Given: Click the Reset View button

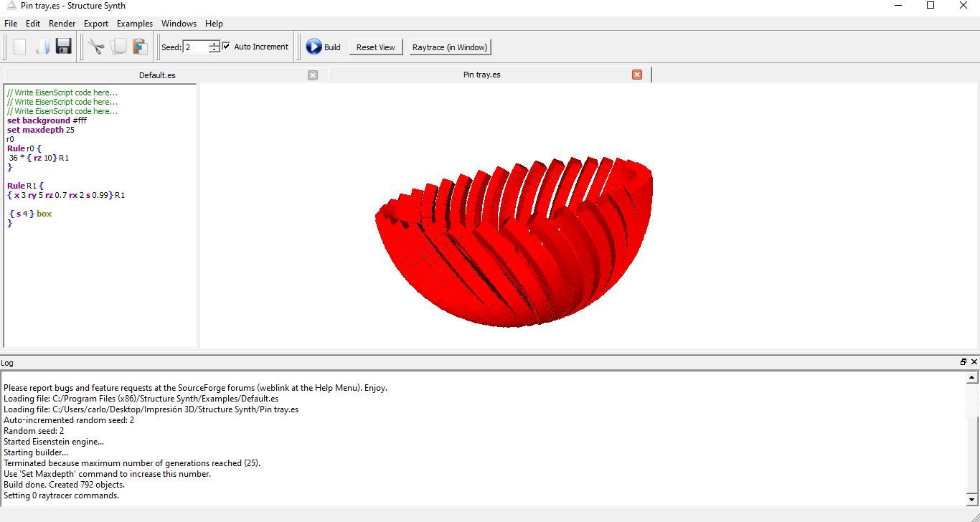Looking at the screenshot, I should pyautogui.click(x=376, y=47).
